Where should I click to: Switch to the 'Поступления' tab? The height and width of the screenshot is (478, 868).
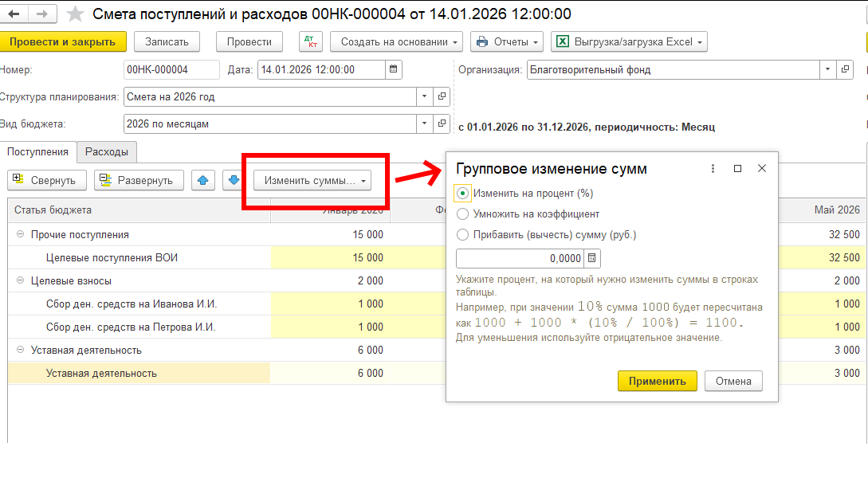[38, 151]
